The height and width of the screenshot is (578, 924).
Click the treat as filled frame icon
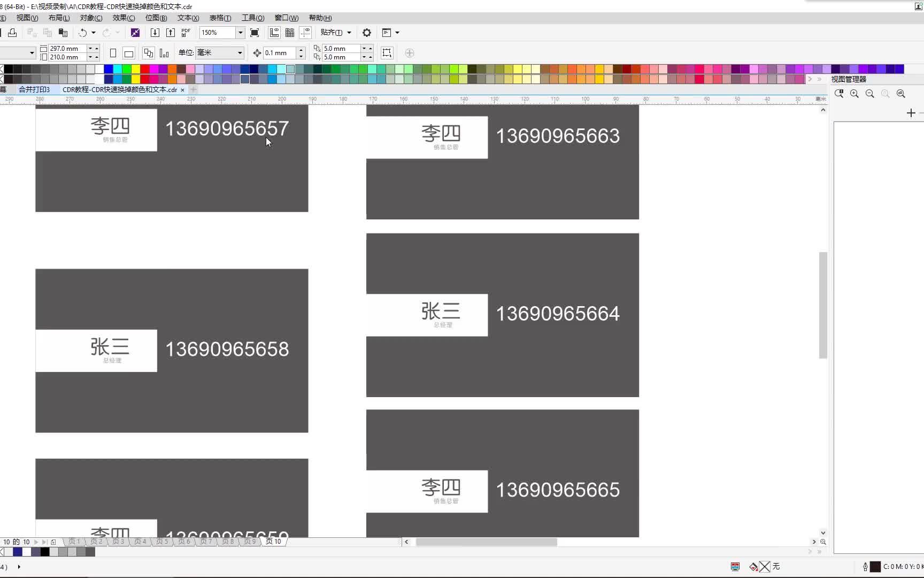(x=387, y=53)
